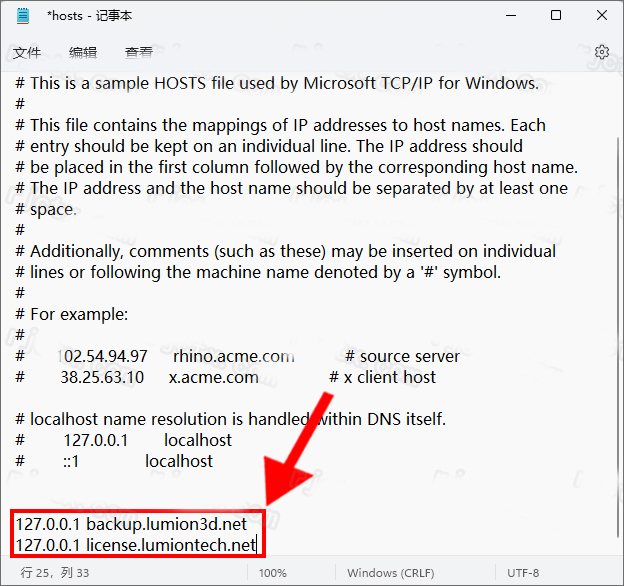Click the '# source server' comment

pos(402,356)
